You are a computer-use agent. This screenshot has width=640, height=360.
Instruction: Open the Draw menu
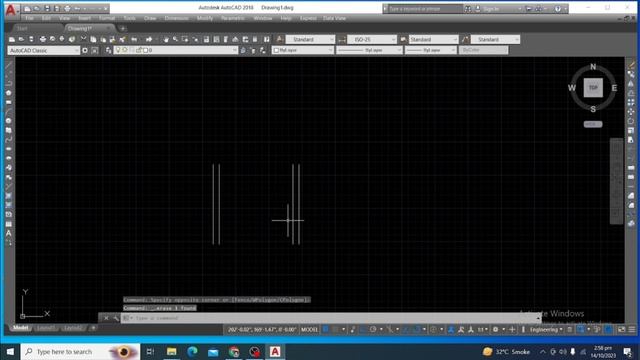[150, 18]
